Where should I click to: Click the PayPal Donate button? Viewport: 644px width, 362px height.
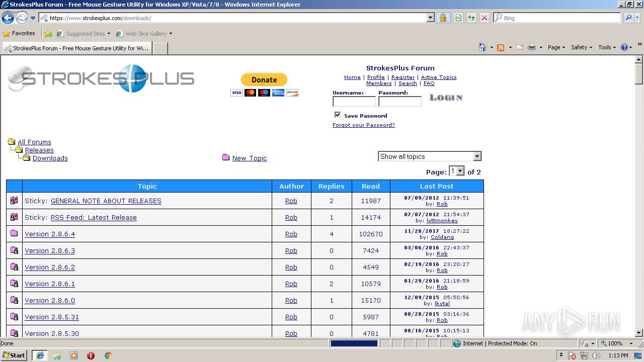pyautogui.click(x=264, y=79)
